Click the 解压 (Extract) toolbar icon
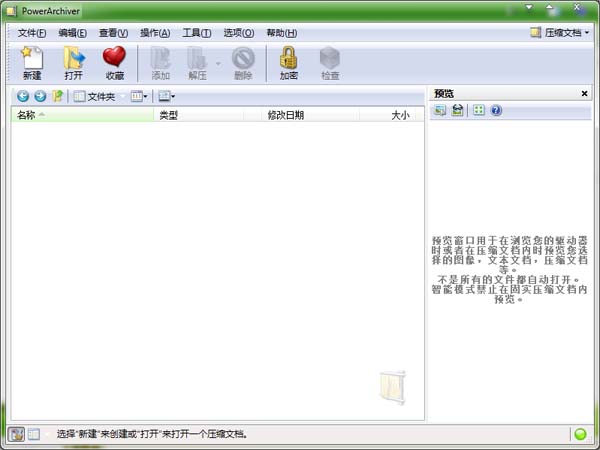600x450 pixels. tap(197, 63)
